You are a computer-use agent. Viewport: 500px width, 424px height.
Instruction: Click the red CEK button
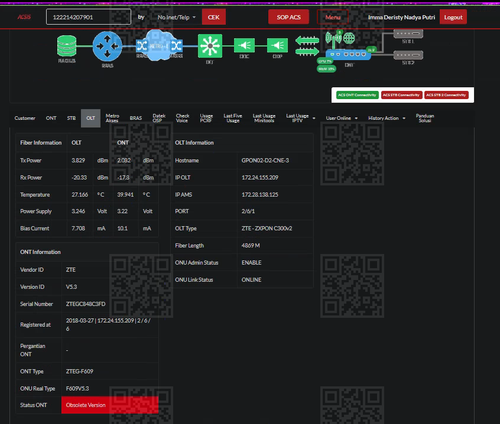coord(214,17)
